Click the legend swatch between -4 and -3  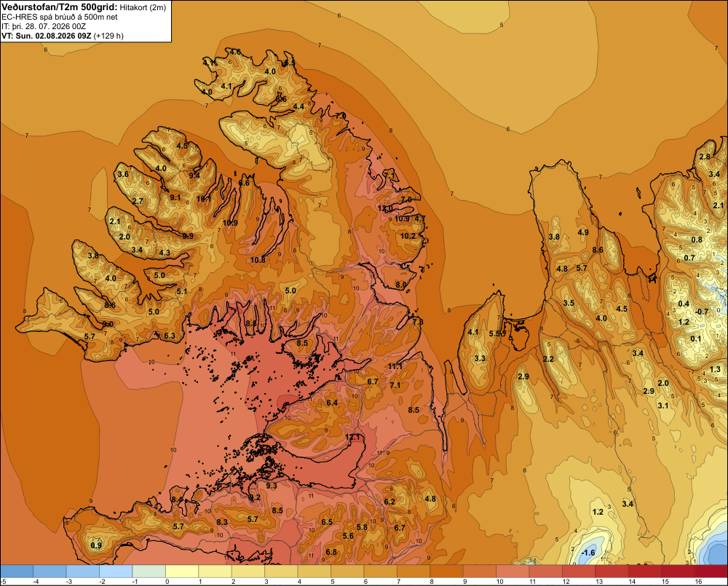point(50,571)
